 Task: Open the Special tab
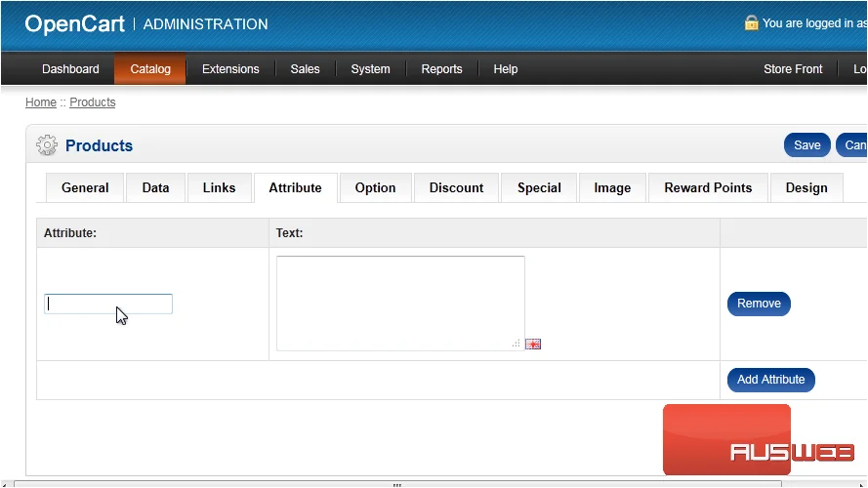[539, 188]
